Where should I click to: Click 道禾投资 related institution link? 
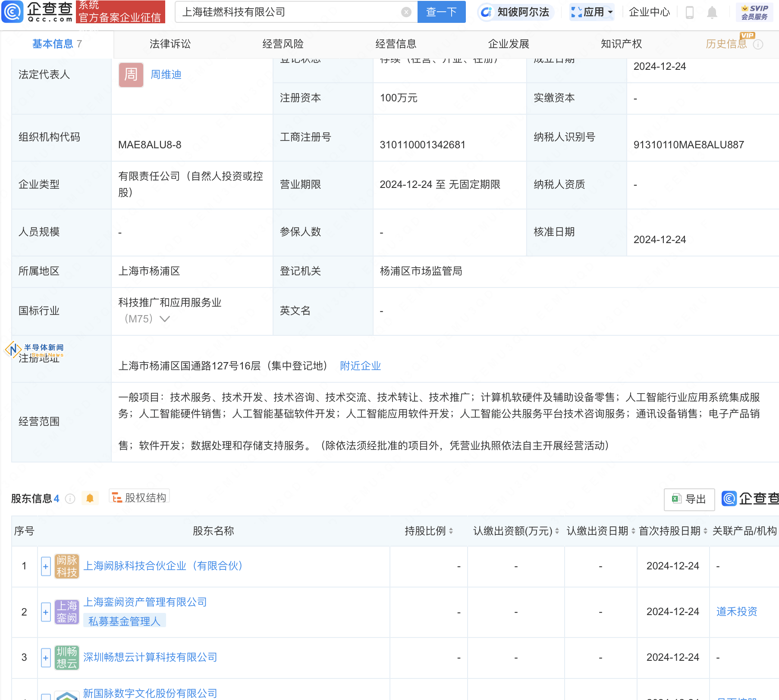[737, 612]
